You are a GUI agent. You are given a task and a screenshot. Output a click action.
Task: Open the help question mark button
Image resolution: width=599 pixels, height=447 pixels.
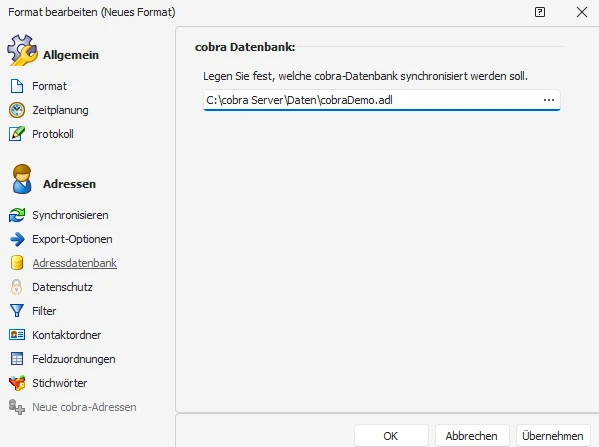point(540,12)
